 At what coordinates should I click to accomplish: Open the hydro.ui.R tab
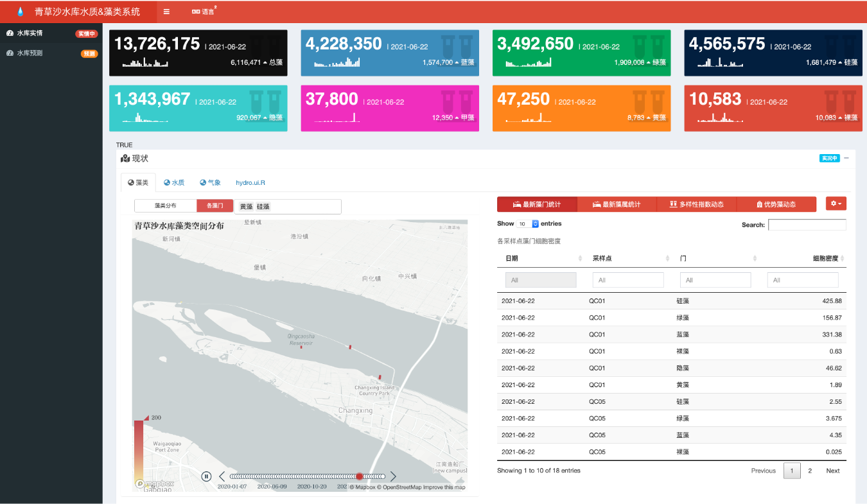point(250,183)
